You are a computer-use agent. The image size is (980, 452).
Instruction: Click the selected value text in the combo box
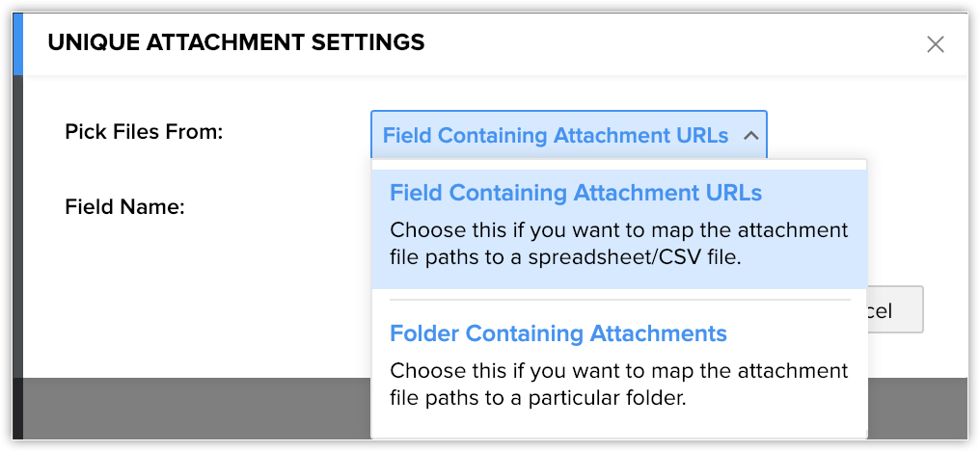click(x=555, y=136)
